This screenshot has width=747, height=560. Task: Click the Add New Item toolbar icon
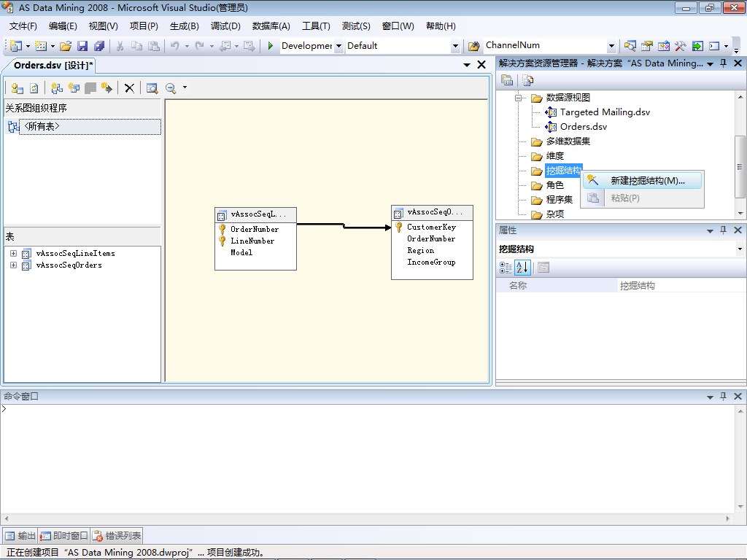(x=41, y=46)
